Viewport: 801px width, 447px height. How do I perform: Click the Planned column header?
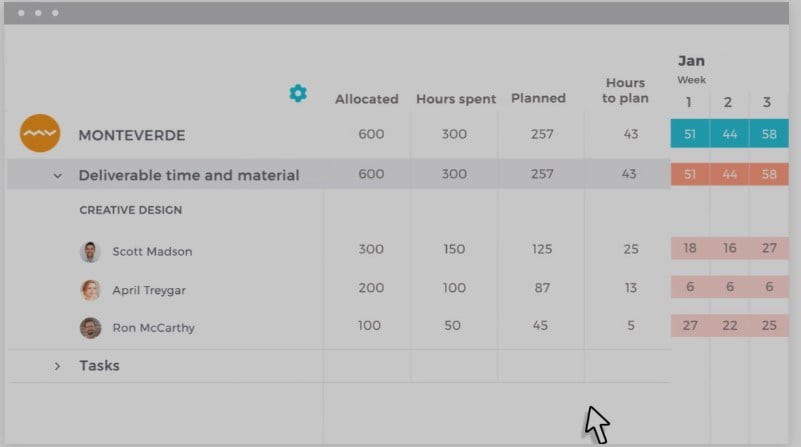click(x=538, y=98)
